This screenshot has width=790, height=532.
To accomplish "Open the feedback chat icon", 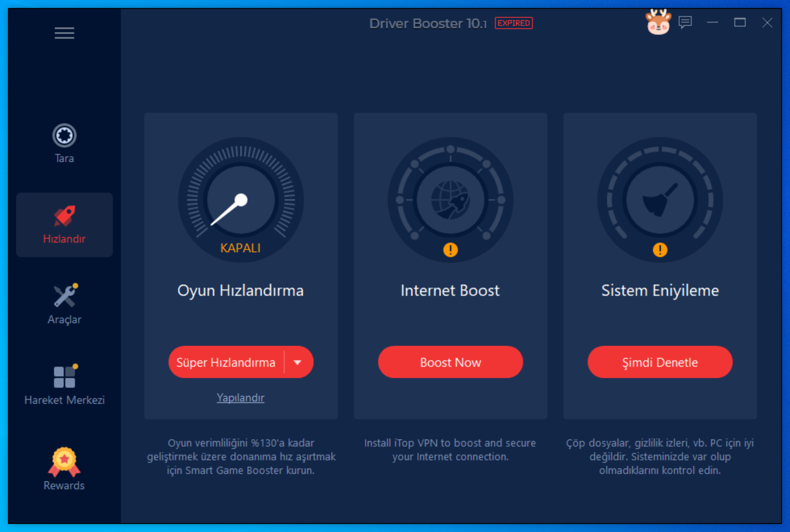I will pos(685,22).
